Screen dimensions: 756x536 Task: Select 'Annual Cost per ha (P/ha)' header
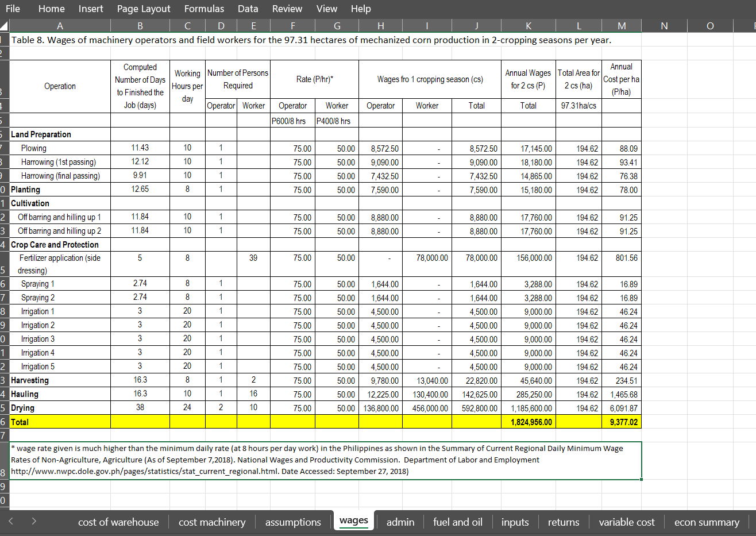tap(622, 79)
